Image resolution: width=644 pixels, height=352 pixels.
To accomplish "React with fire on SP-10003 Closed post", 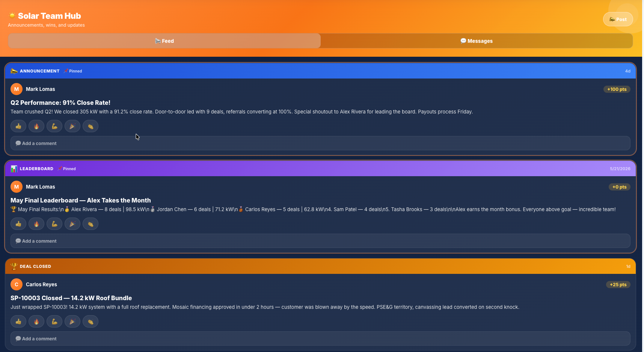I will 36,322.
